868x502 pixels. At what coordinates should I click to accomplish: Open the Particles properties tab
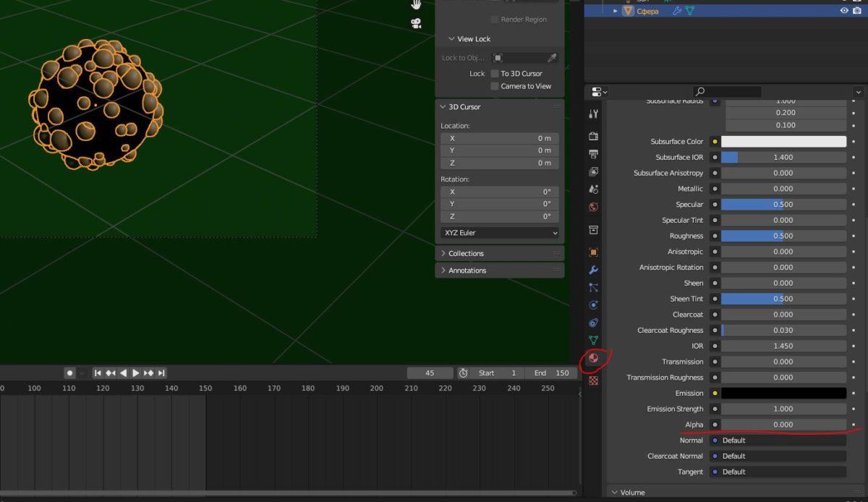[593, 287]
